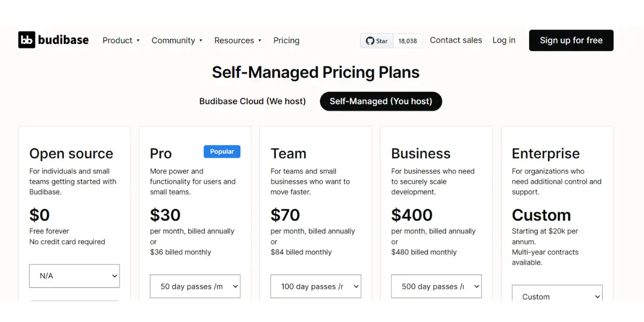
Task: Expand the N/A dropdown under Open source
Action: pyautogui.click(x=75, y=276)
